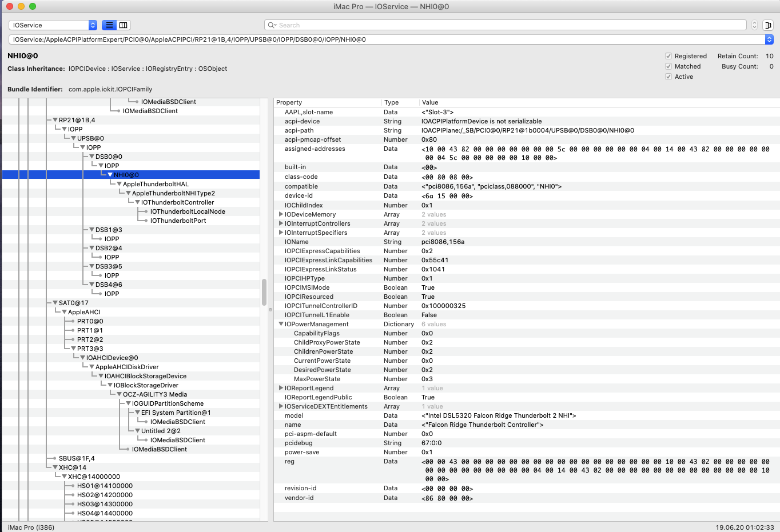780x532 pixels.
Task: Click the search history stepper arrows
Action: tap(754, 25)
